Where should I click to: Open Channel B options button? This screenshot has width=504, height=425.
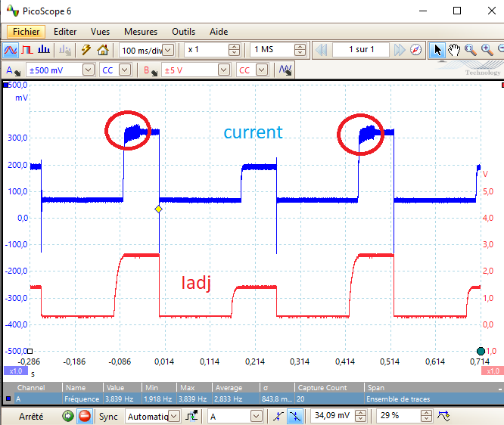(x=151, y=70)
